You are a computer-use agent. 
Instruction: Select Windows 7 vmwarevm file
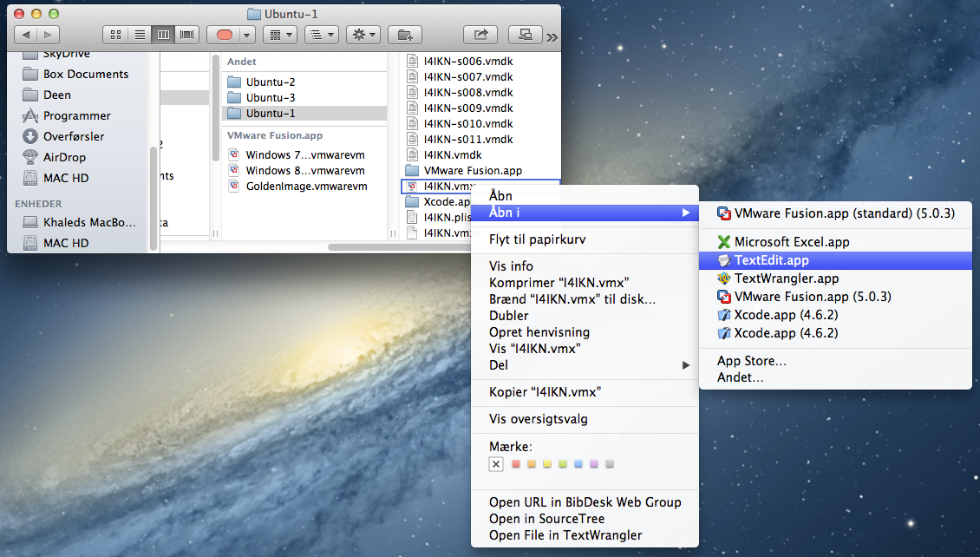(x=304, y=155)
